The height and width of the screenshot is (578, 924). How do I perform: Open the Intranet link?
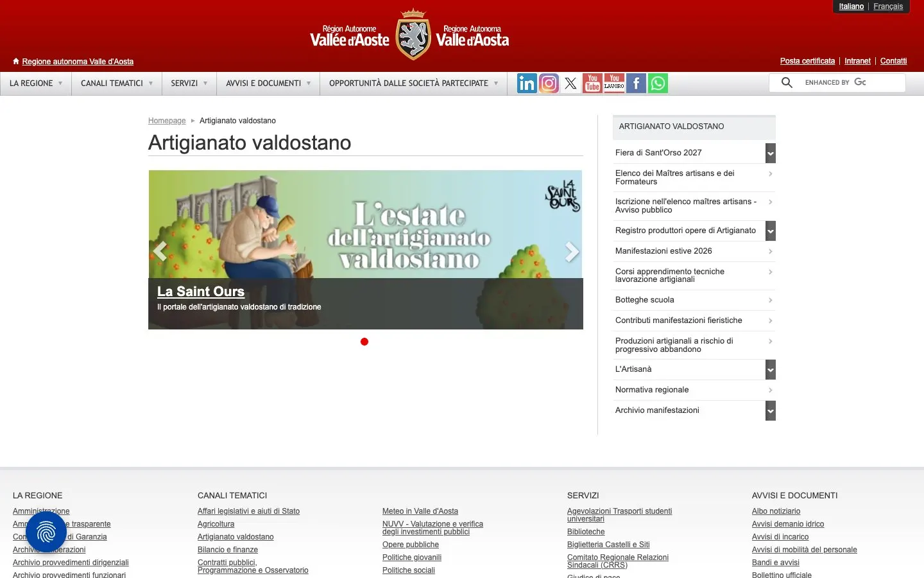click(857, 61)
